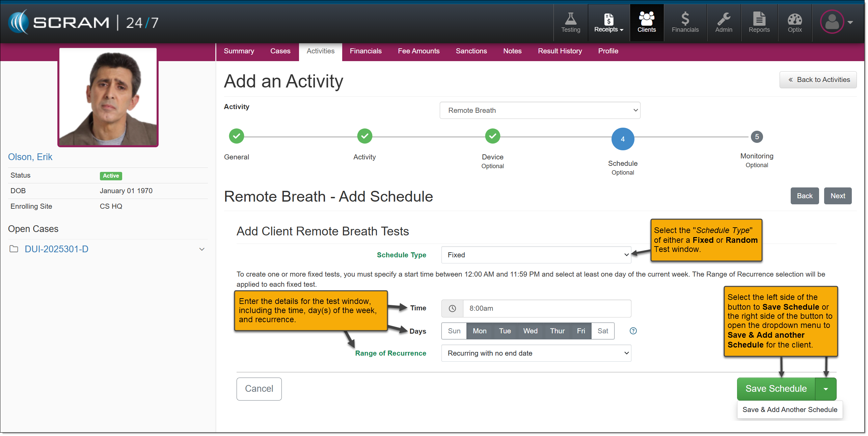868x436 pixels.
Task: Open the Range of Recurrence dropdown
Action: (536, 353)
